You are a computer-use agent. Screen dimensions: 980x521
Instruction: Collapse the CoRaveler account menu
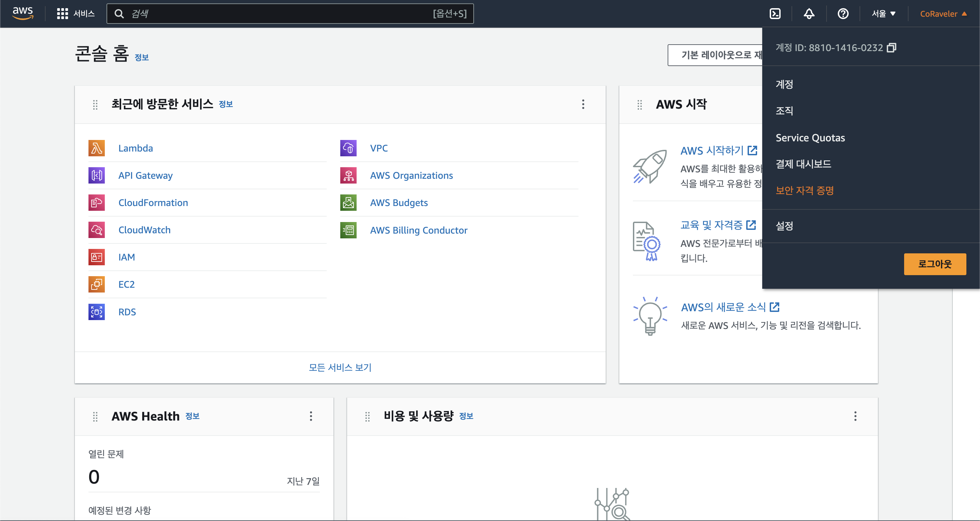[944, 14]
